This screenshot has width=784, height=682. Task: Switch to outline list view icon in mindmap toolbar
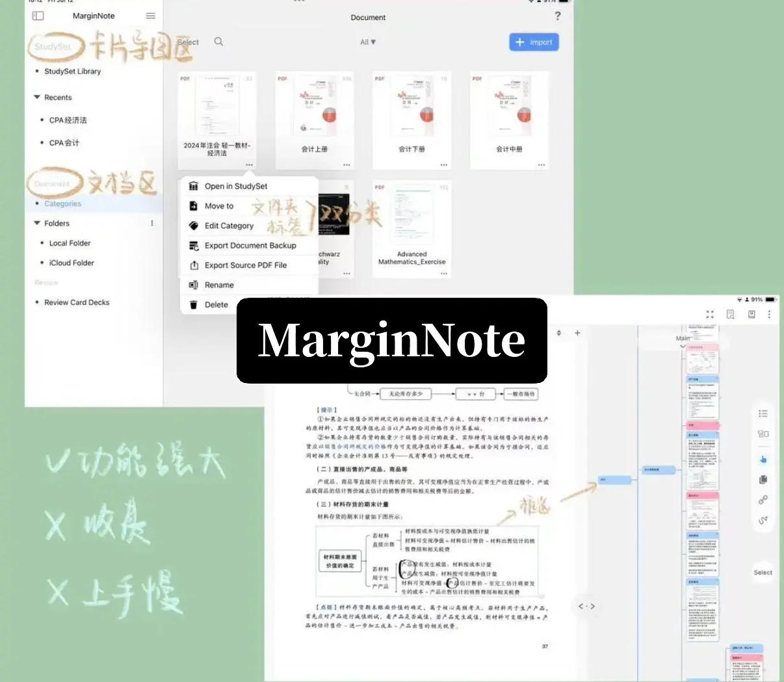763,413
